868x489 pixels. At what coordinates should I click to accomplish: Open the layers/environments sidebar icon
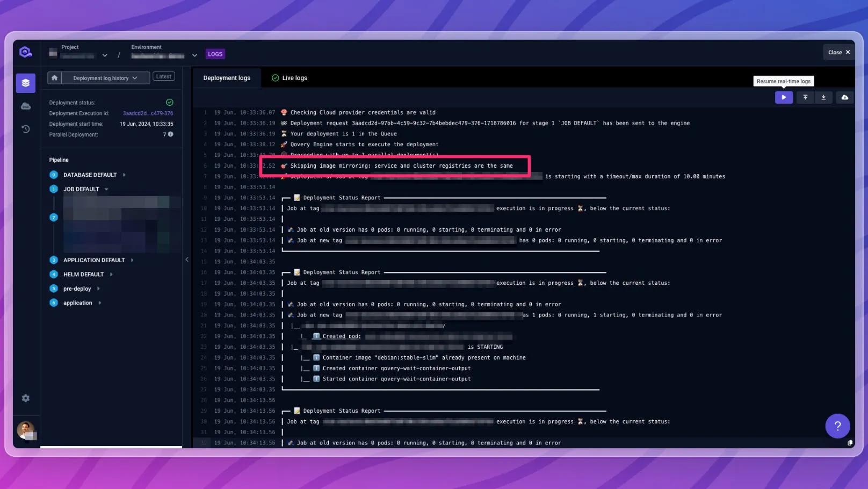pos(26,83)
